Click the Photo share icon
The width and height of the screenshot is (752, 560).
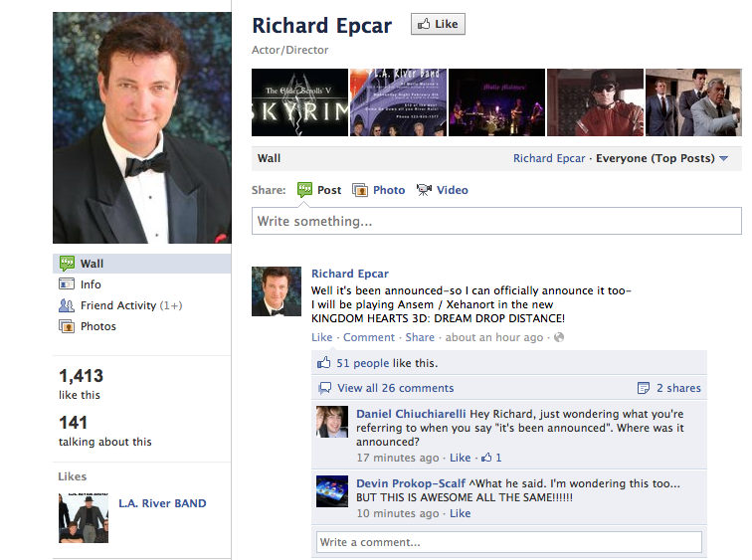pyautogui.click(x=360, y=190)
